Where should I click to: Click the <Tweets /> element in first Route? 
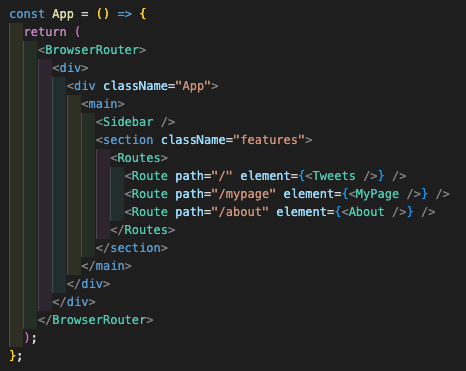pos(342,176)
